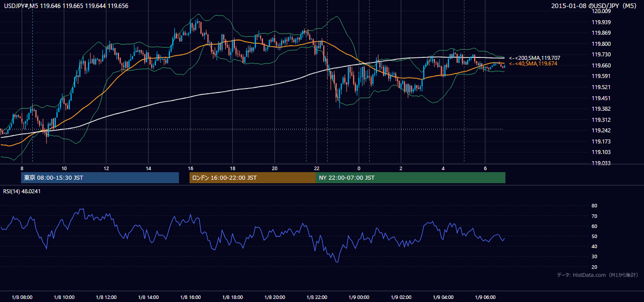This screenshot has height=302, width=644.
Task: Click the '1/8 18:00' bottom time label
Action: click(233, 297)
